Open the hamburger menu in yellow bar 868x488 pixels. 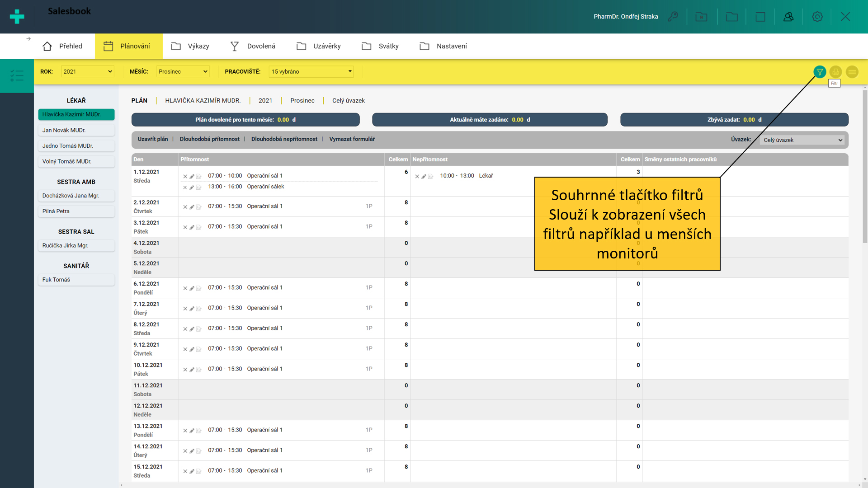click(x=852, y=72)
